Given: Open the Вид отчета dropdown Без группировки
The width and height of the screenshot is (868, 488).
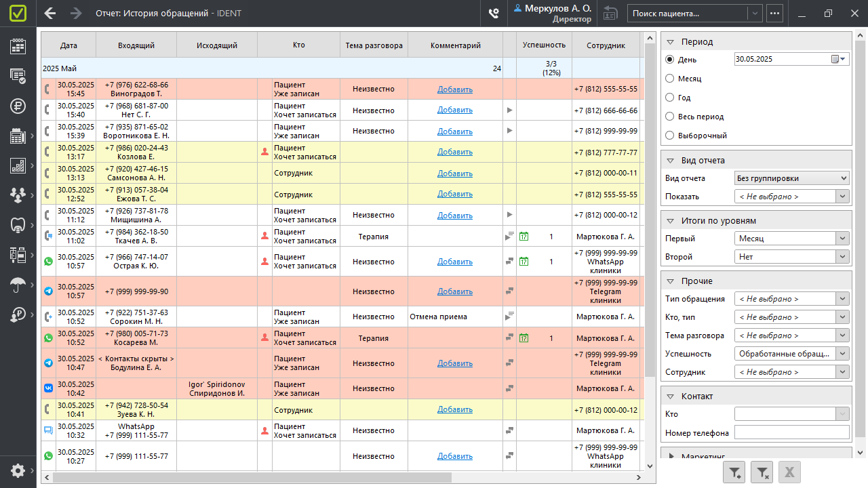Looking at the screenshot, I should coord(791,178).
